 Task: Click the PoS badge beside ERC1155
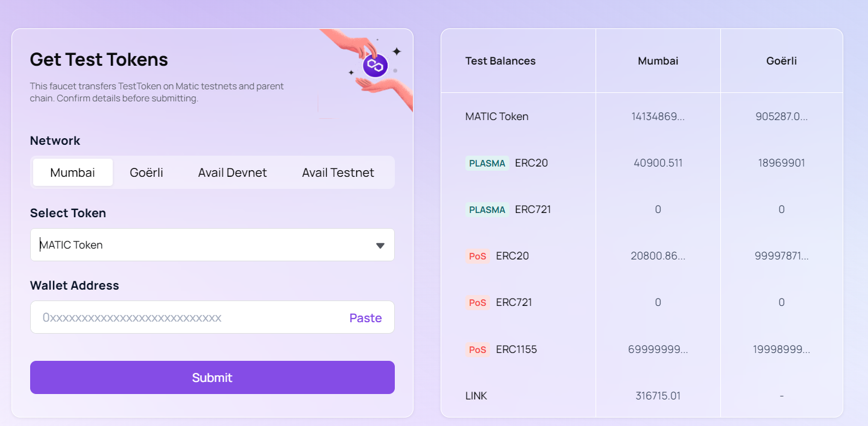[x=477, y=349]
